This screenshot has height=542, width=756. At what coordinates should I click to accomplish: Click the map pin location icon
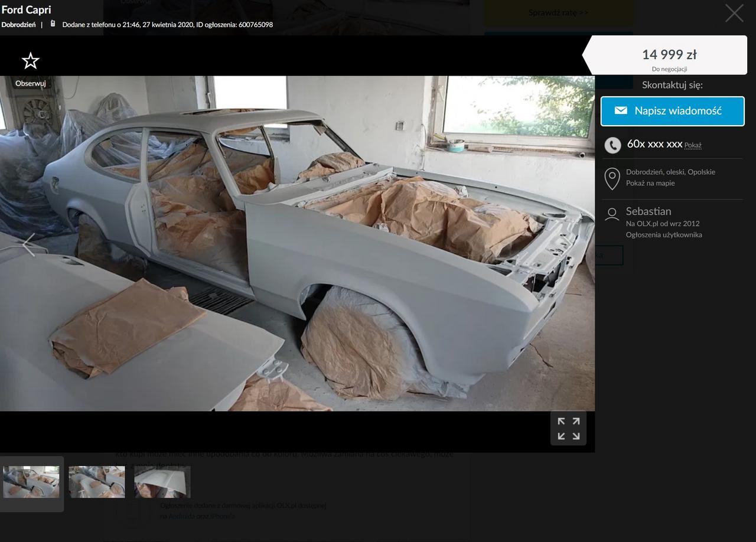612,178
